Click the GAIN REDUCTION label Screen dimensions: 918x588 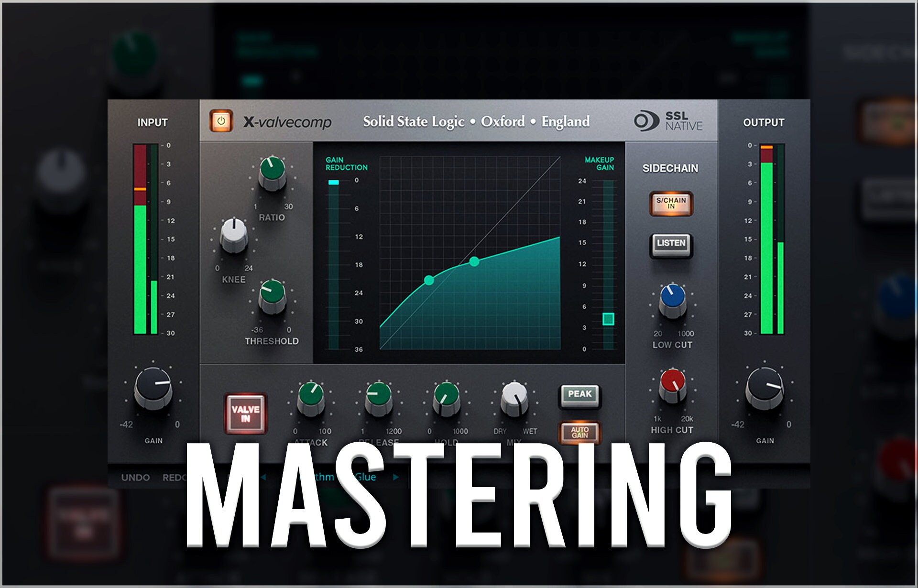(346, 163)
